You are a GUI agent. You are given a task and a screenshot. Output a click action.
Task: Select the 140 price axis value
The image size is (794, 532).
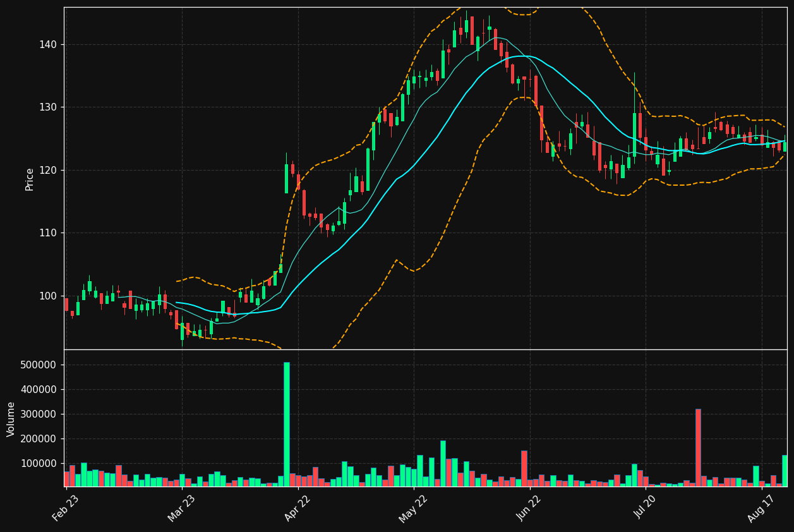pyautogui.click(x=48, y=45)
